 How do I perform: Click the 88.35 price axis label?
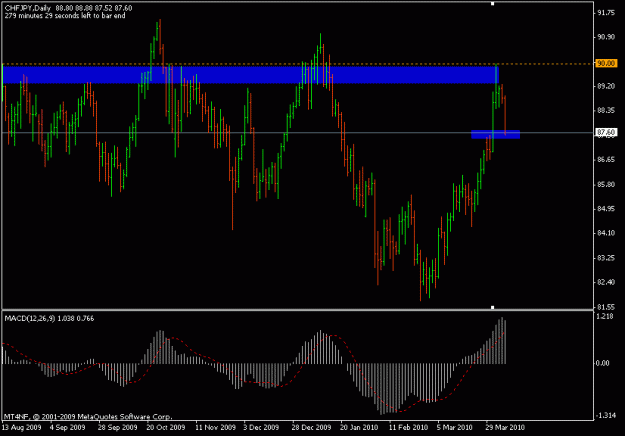(x=606, y=110)
